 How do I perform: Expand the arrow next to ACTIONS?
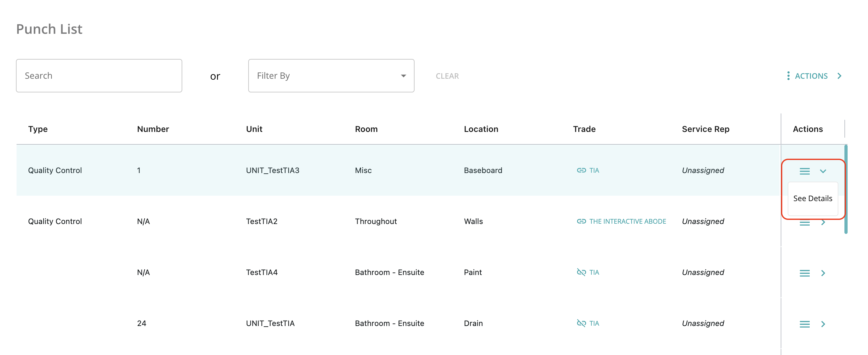tap(839, 76)
